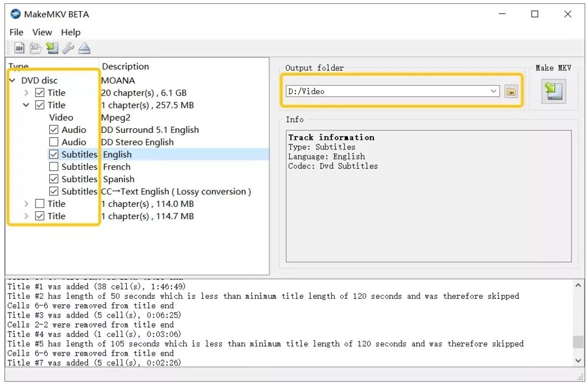Browse for output folder using folder icon
Image resolution: width=588 pixels, height=384 pixels.
(511, 91)
